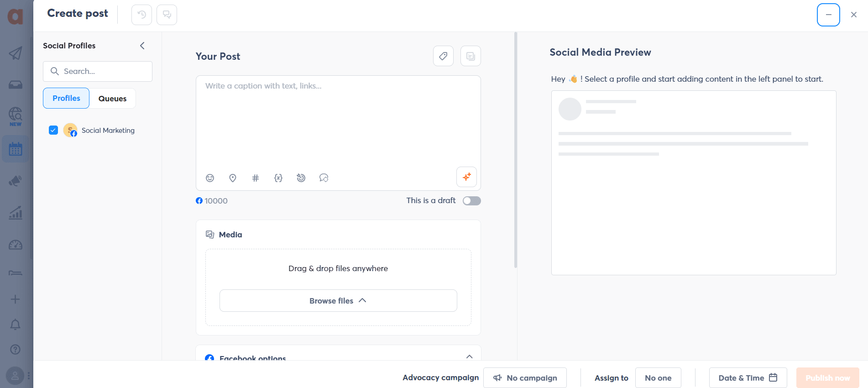Click the Date & Time button
Screen dimensions: 868x388
(x=748, y=378)
